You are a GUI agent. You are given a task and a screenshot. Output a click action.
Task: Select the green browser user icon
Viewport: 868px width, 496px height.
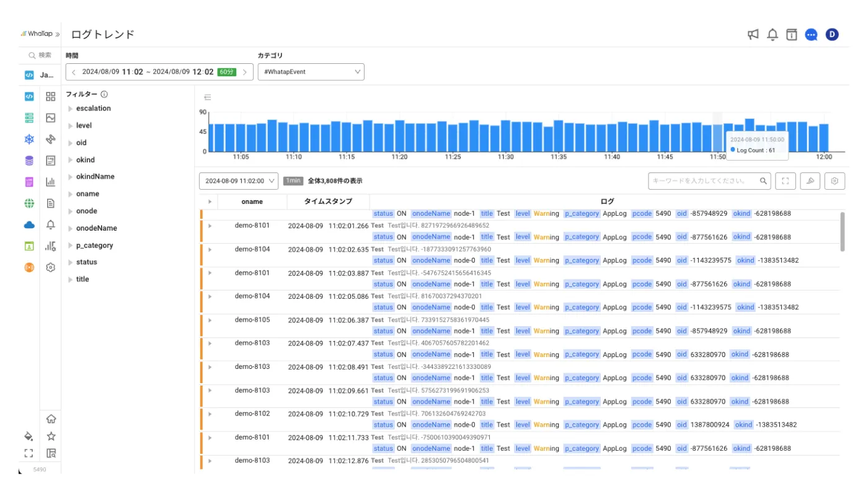(29, 246)
